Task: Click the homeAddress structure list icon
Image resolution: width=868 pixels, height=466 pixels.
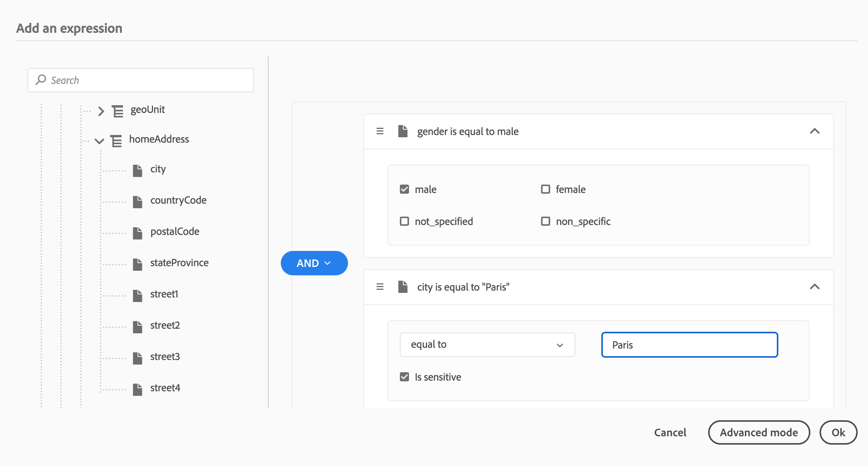Action: tap(116, 141)
